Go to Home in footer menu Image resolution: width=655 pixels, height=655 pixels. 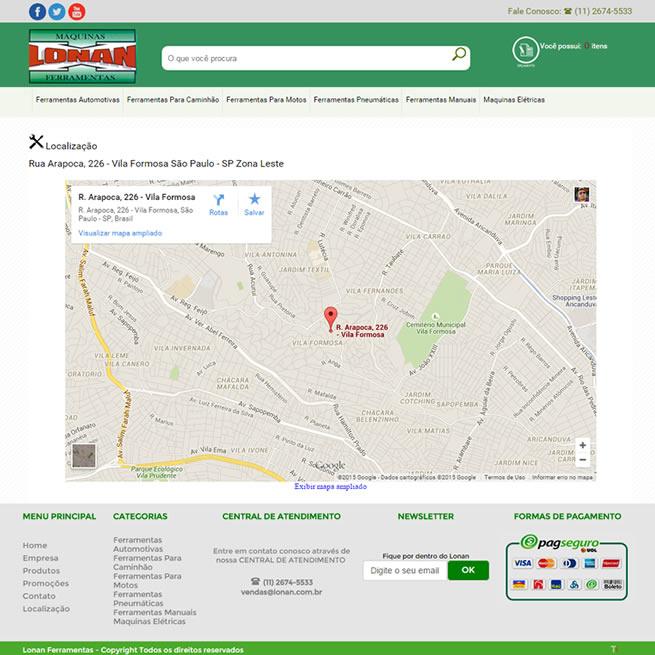pyautogui.click(x=35, y=546)
